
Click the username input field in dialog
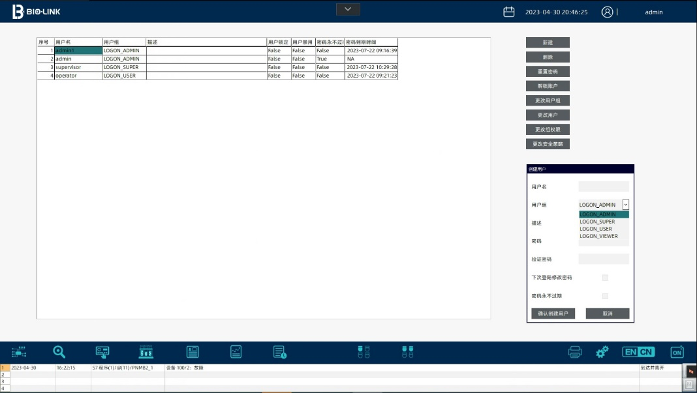604,187
